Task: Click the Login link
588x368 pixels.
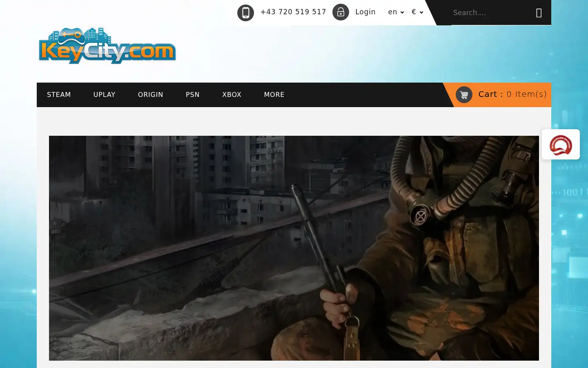Action: (x=365, y=12)
